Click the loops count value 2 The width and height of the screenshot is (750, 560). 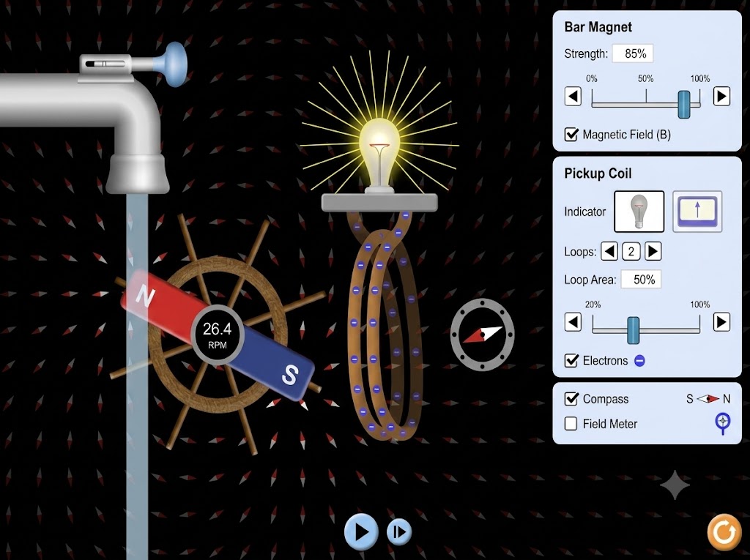[631, 251]
